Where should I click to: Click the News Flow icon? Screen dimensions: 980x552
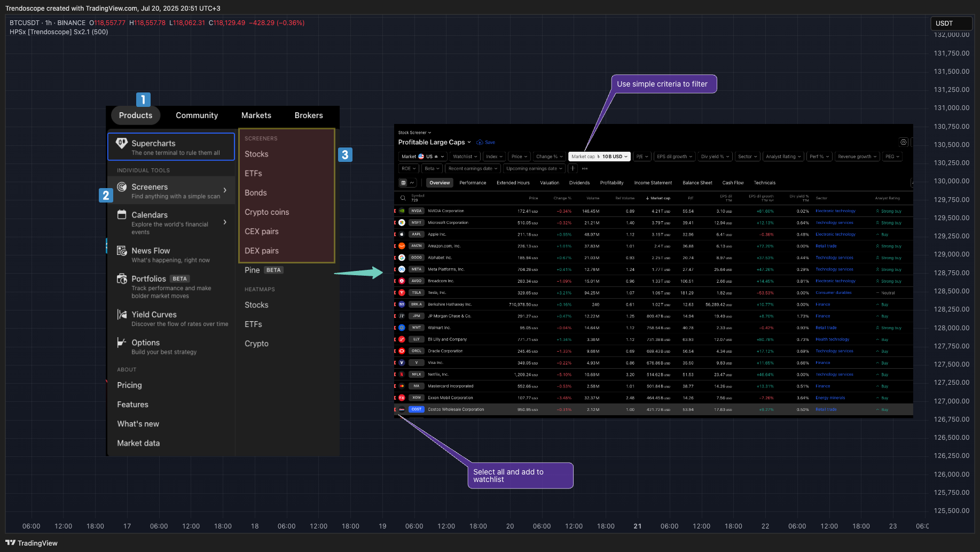122,251
